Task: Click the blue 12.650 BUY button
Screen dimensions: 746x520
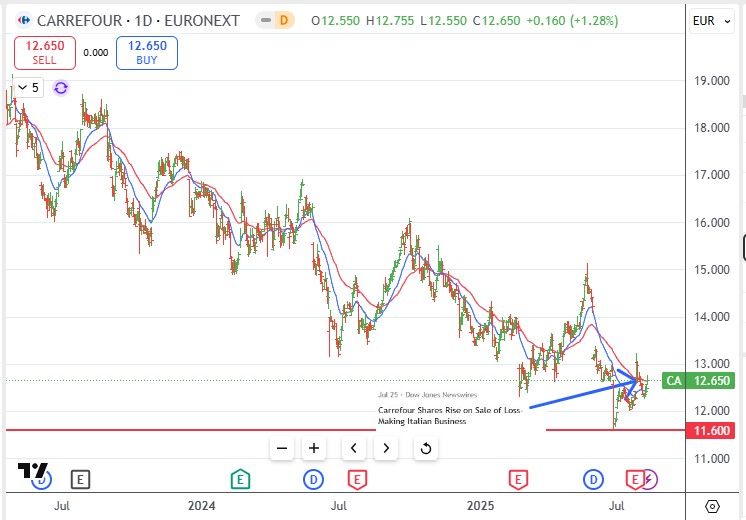Action: [x=147, y=53]
